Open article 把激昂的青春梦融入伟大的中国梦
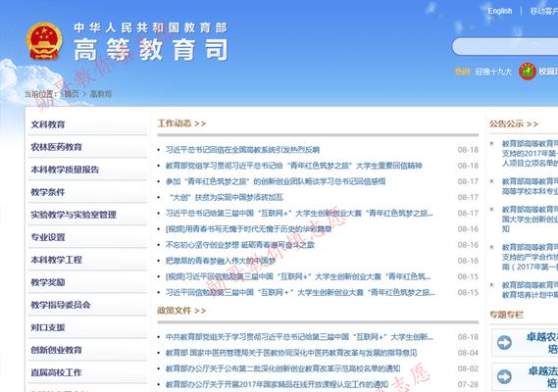The image size is (558, 392). coord(221,261)
